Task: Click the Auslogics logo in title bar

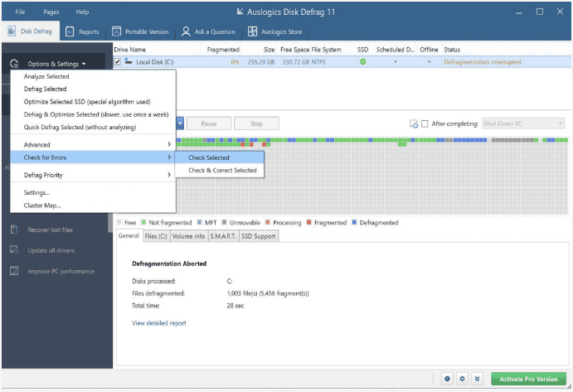Action: (240, 12)
